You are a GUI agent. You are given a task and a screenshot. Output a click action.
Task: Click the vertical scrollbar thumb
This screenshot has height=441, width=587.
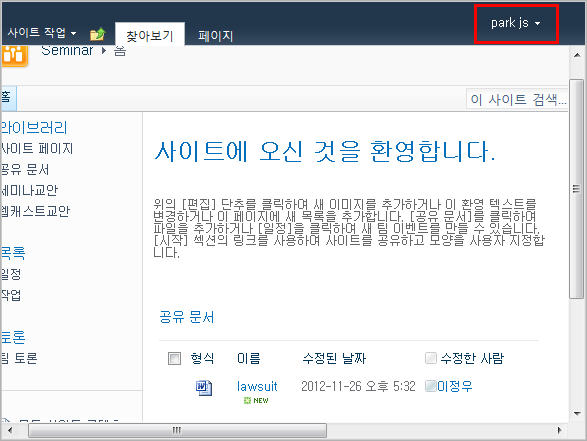[x=577, y=189]
